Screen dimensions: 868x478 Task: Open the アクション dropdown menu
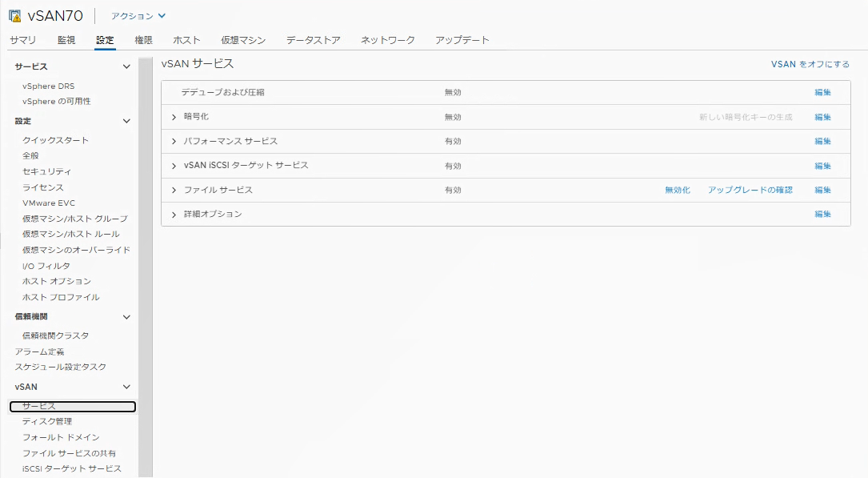coord(138,16)
